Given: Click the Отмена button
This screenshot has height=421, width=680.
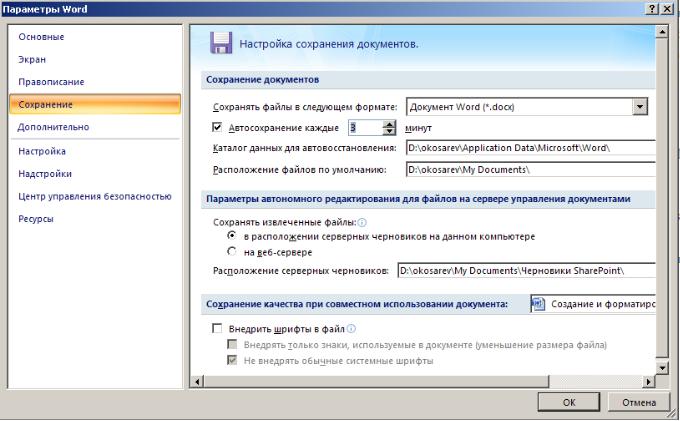Looking at the screenshot, I should click(x=639, y=402).
